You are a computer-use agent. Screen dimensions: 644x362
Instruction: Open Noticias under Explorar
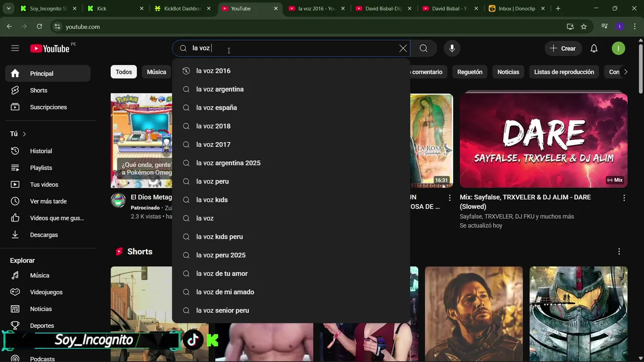click(x=48, y=309)
